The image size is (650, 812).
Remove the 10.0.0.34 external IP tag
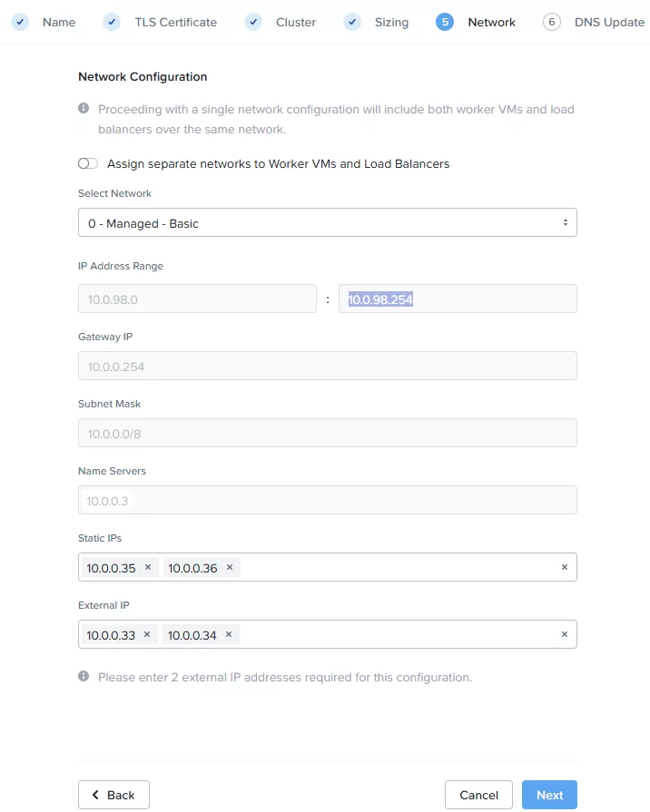[229, 634]
